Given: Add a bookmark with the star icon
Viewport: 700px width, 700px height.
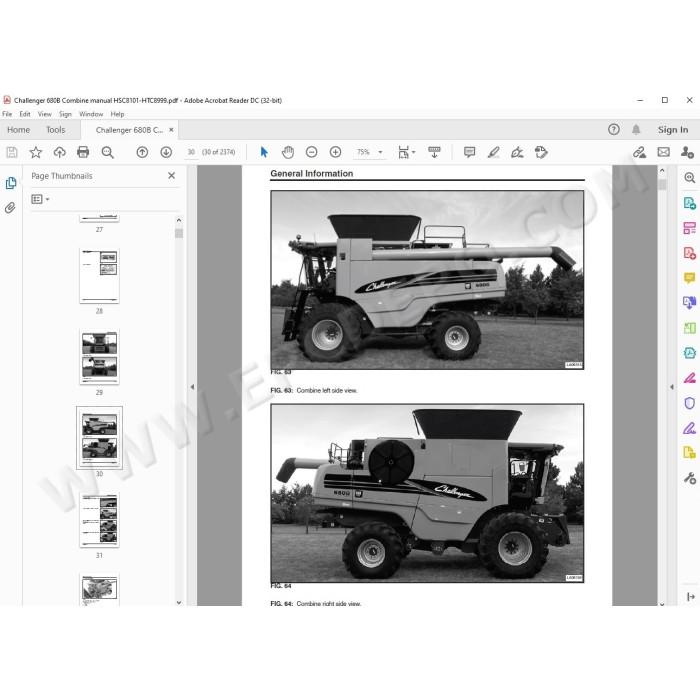Looking at the screenshot, I should coord(36,152).
